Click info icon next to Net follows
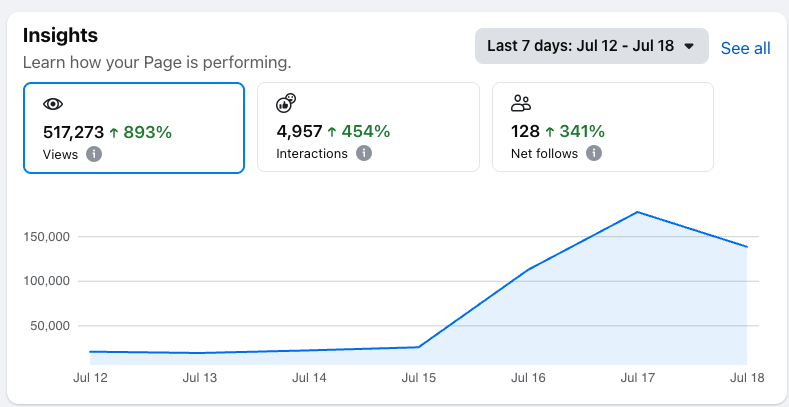Image resolution: width=789 pixels, height=407 pixels. point(594,154)
